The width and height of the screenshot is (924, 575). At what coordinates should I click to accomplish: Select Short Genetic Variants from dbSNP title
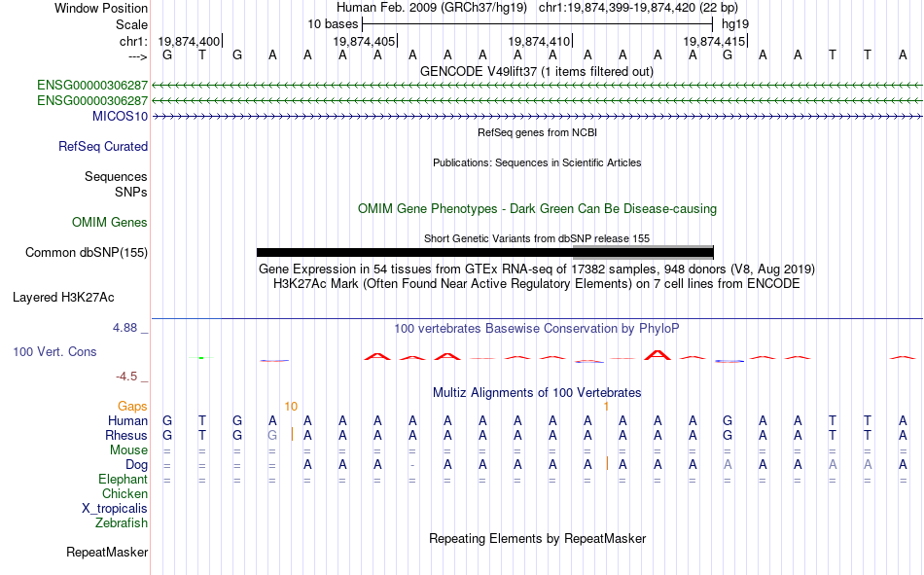click(x=537, y=238)
